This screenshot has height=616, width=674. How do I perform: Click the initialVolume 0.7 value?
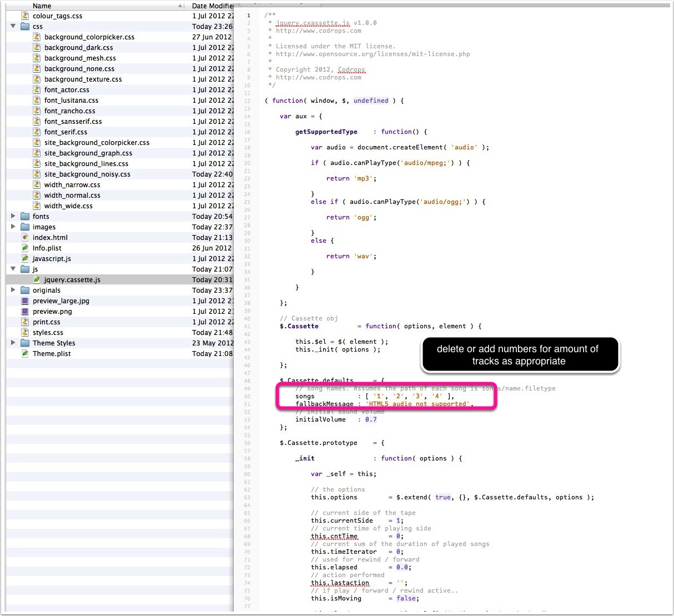(x=371, y=419)
